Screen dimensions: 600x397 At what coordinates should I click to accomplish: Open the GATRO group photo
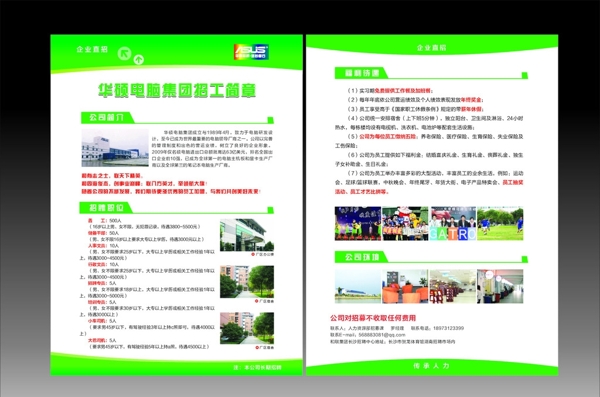click(453, 224)
